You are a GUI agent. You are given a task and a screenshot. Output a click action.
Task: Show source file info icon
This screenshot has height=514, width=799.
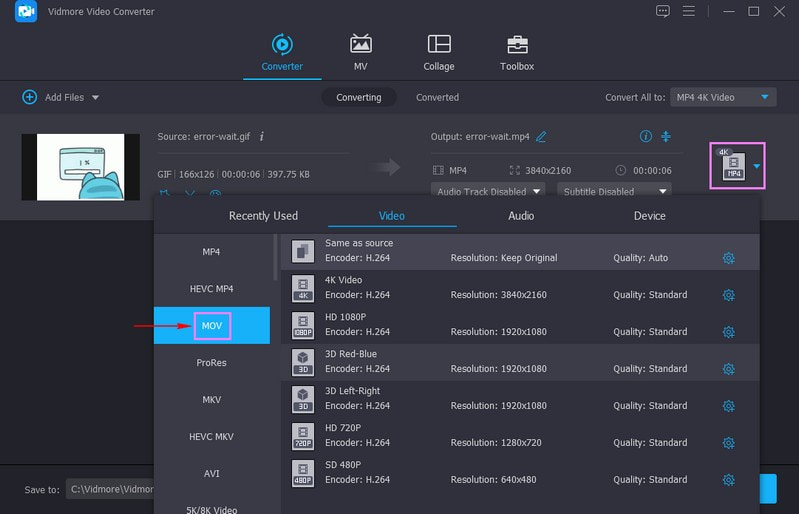point(262,136)
